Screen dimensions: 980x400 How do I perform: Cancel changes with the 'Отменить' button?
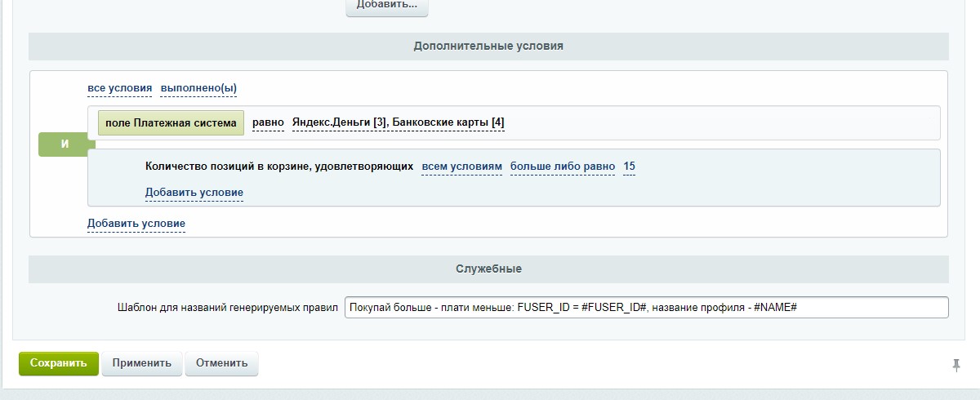(x=221, y=363)
